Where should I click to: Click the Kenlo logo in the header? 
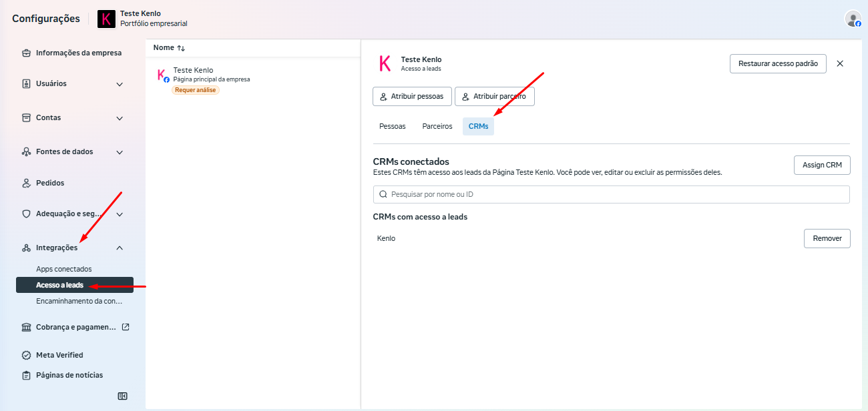click(106, 19)
